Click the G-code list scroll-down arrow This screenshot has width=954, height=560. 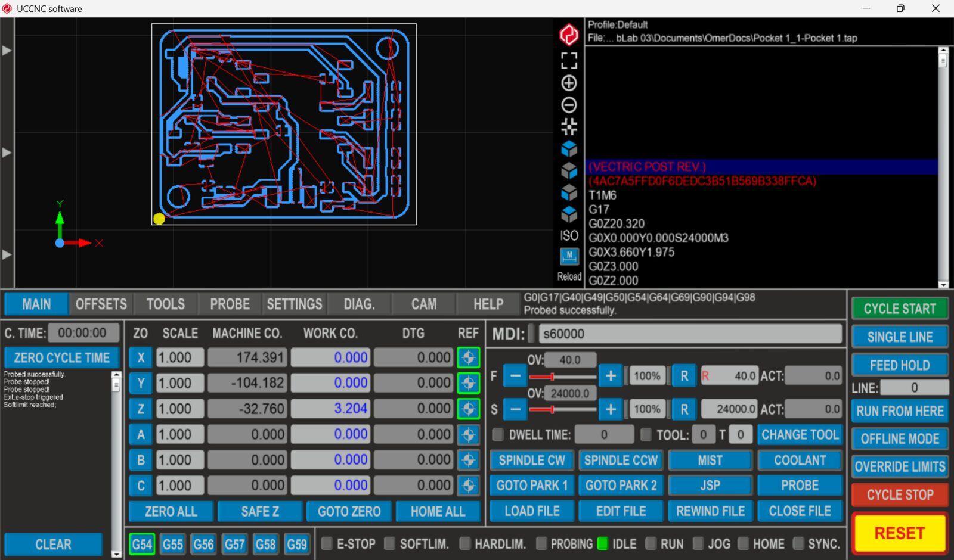point(943,284)
